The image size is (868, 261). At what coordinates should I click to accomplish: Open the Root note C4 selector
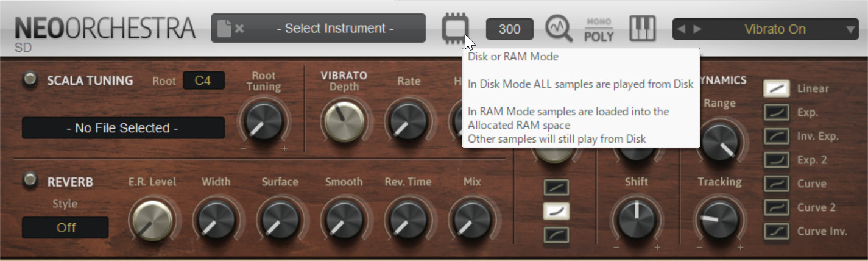point(203,80)
